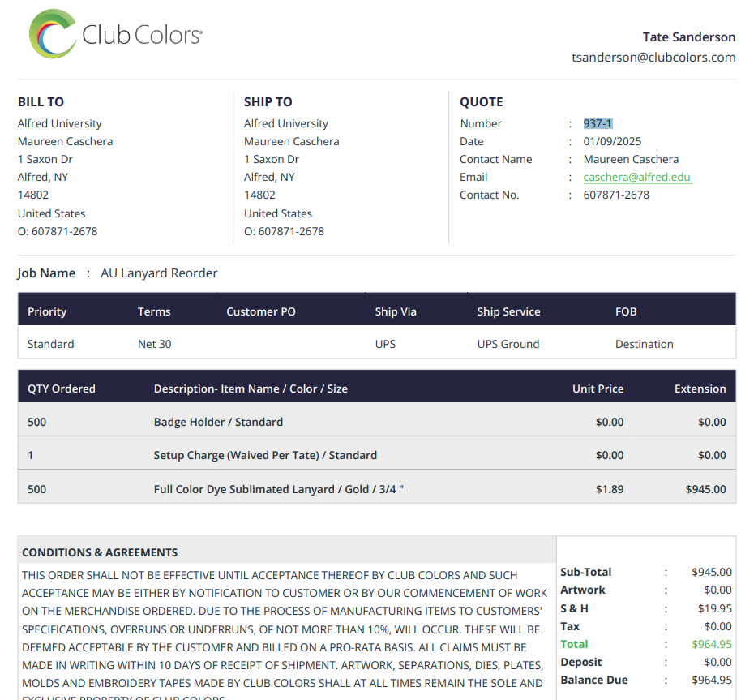Click zip code 14802 under Ship To
Image resolution: width=741 pixels, height=700 pixels.
(x=259, y=195)
